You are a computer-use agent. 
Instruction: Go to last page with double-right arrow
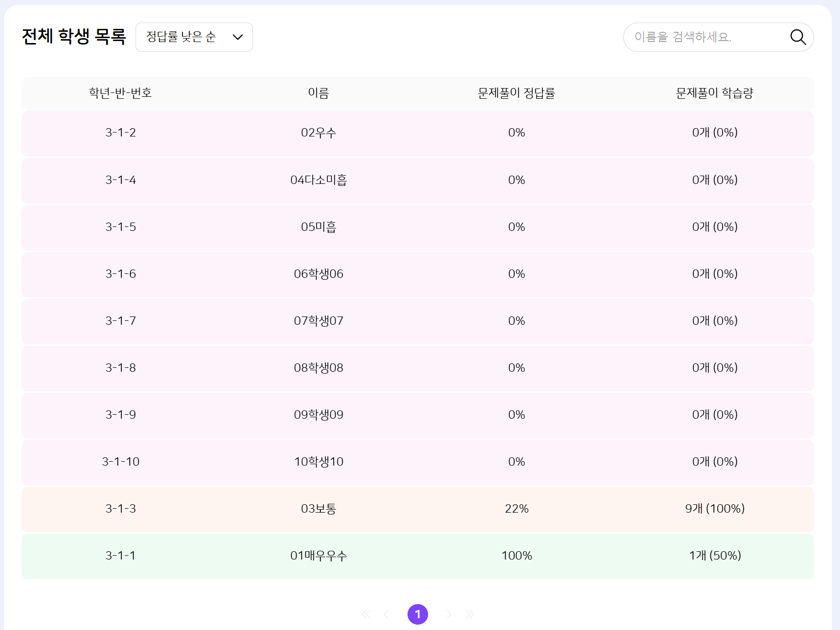pyautogui.click(x=470, y=614)
